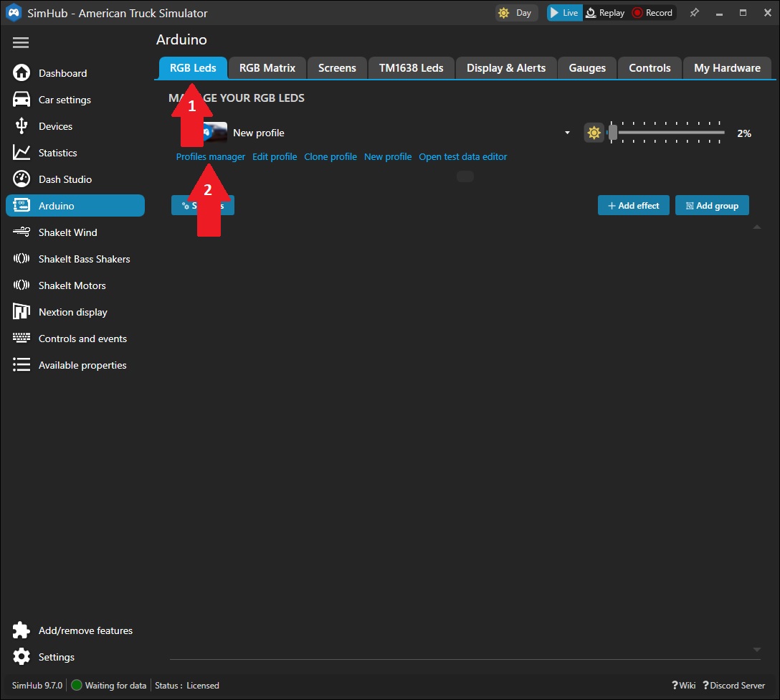780x700 pixels.
Task: Click the SimHub 9.7.0 version text
Action: click(37, 685)
